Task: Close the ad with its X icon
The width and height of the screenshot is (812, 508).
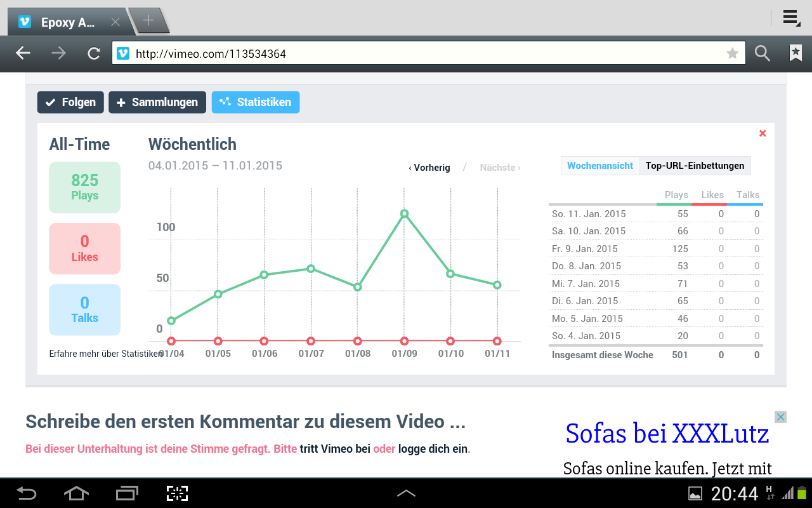Action: click(781, 417)
